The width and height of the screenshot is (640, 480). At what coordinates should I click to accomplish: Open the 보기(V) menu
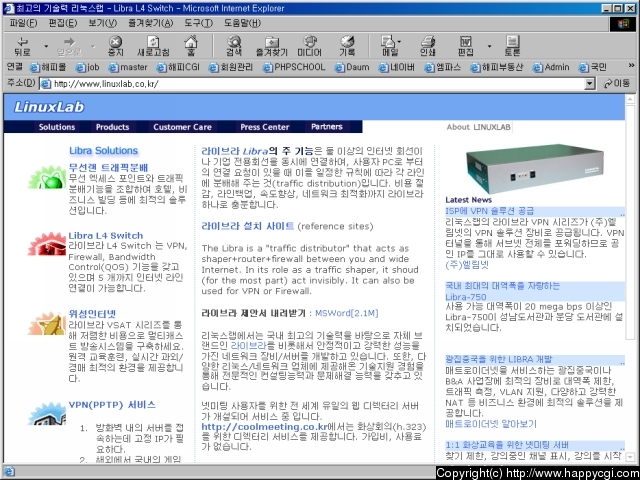click(x=102, y=23)
